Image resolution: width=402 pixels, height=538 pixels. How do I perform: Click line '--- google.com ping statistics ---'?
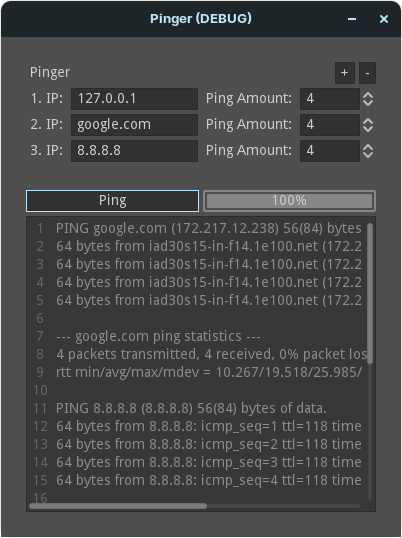(x=158, y=337)
